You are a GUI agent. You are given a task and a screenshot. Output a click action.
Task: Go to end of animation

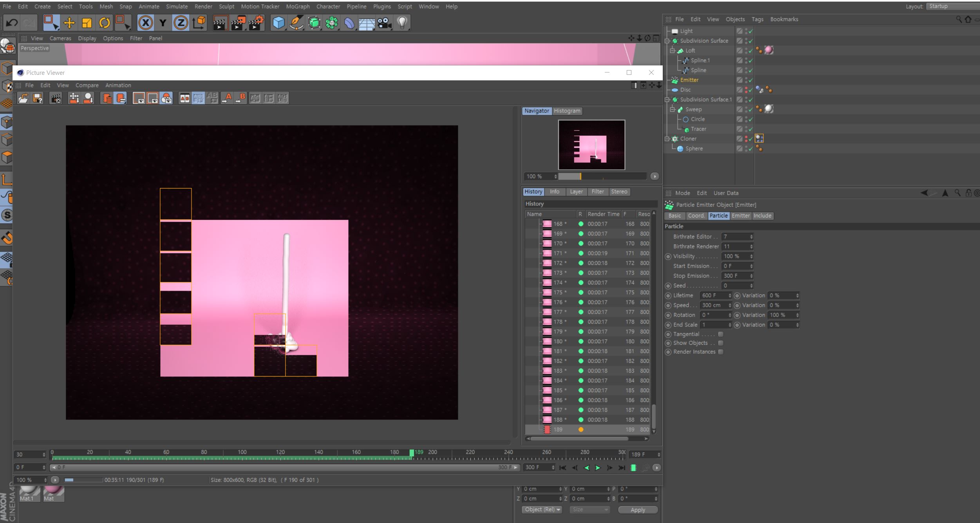pyautogui.click(x=622, y=467)
